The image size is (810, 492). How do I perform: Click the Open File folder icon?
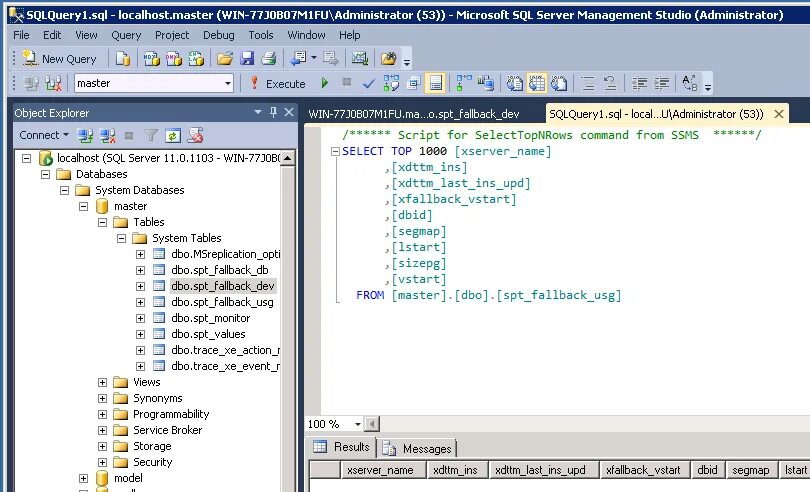225,59
